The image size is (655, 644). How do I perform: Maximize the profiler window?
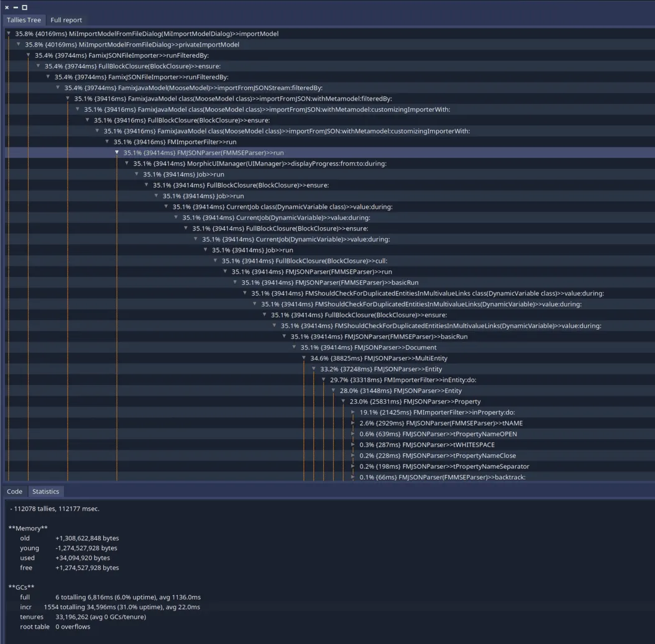pyautogui.click(x=25, y=7)
